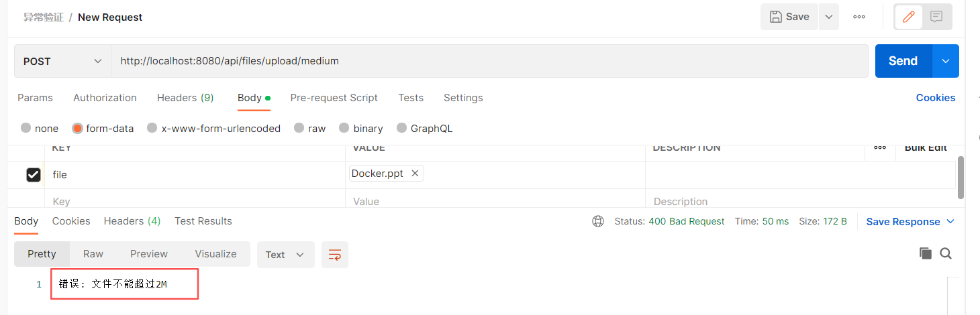Viewport: 980px width, 315px height.
Task: Click the 50 ms response time
Action: [x=776, y=221]
